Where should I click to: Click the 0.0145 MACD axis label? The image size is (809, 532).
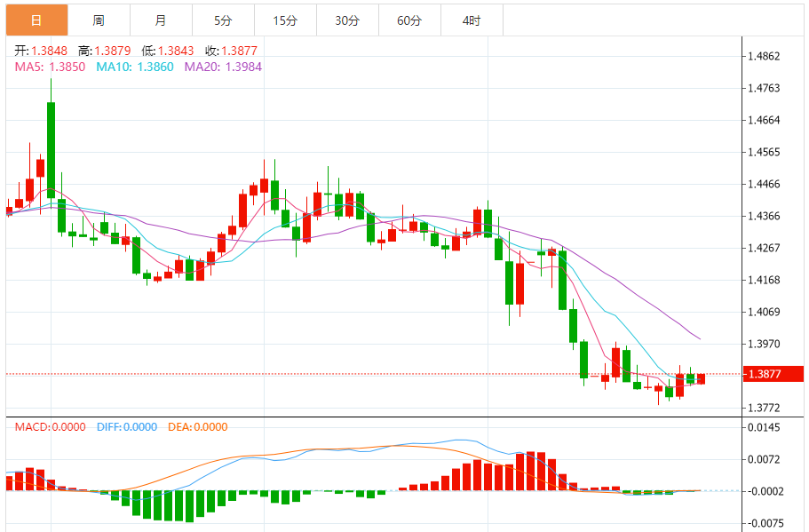click(x=764, y=428)
